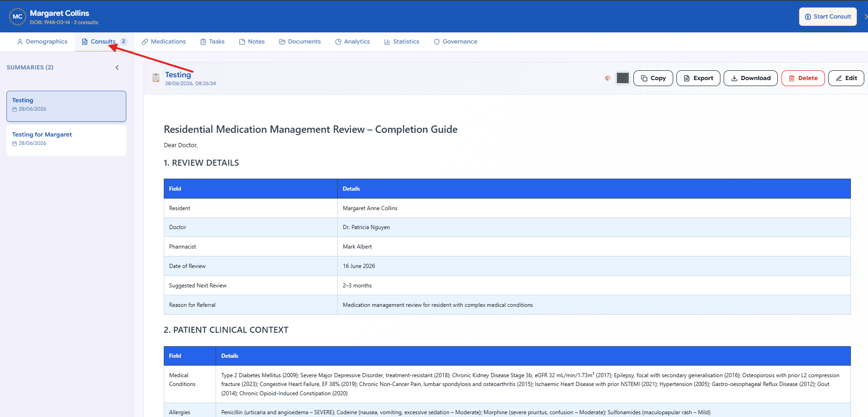Screen dimensions: 868x417
Task: Click the Start Consult button
Action: pos(828,17)
